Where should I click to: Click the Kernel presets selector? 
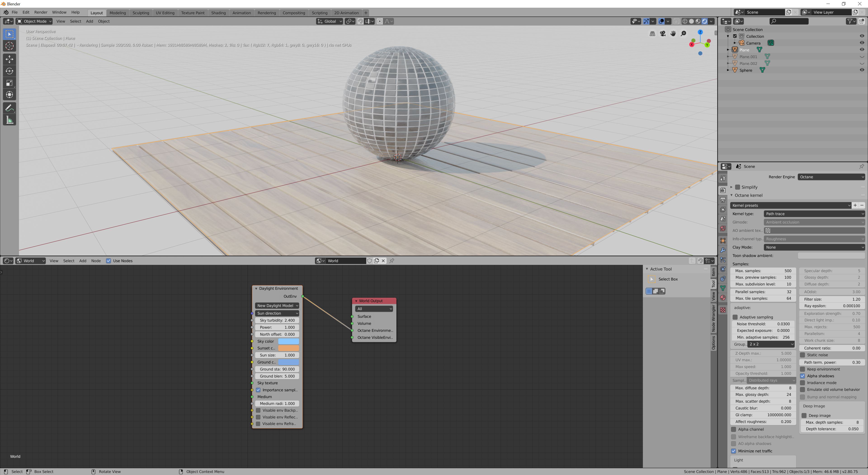click(790, 205)
